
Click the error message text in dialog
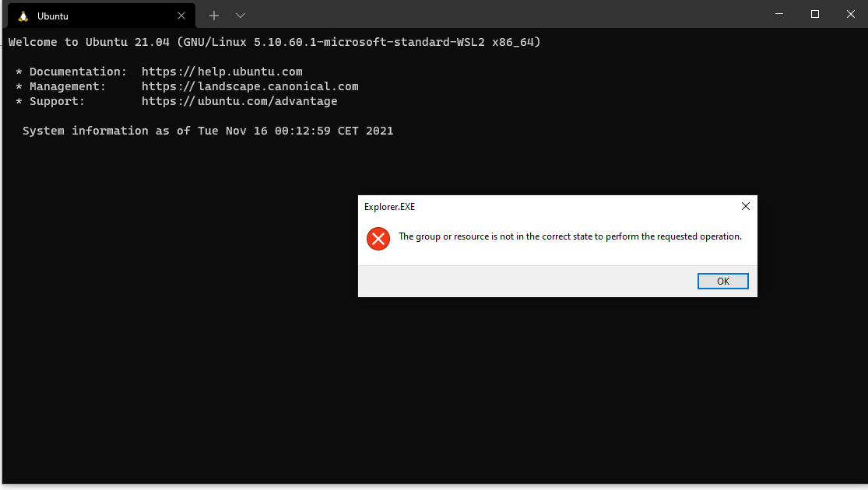pos(570,236)
